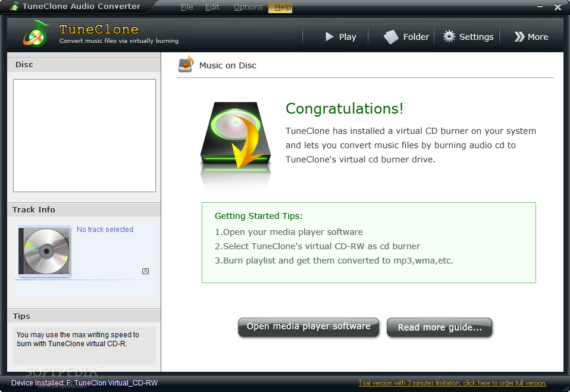Click 'Getting Started Tips:' heading
Screen dimensions: 570x392
click(x=258, y=216)
